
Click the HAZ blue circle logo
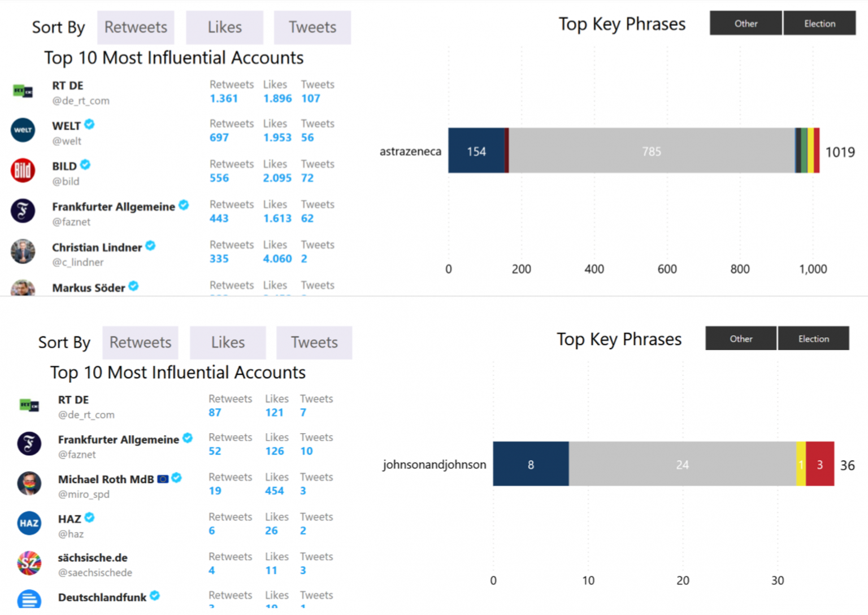click(29, 524)
